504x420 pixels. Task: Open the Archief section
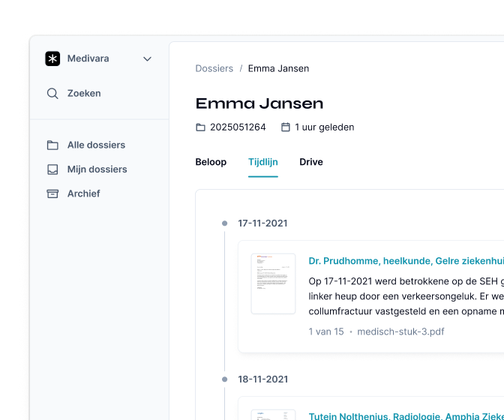click(83, 193)
